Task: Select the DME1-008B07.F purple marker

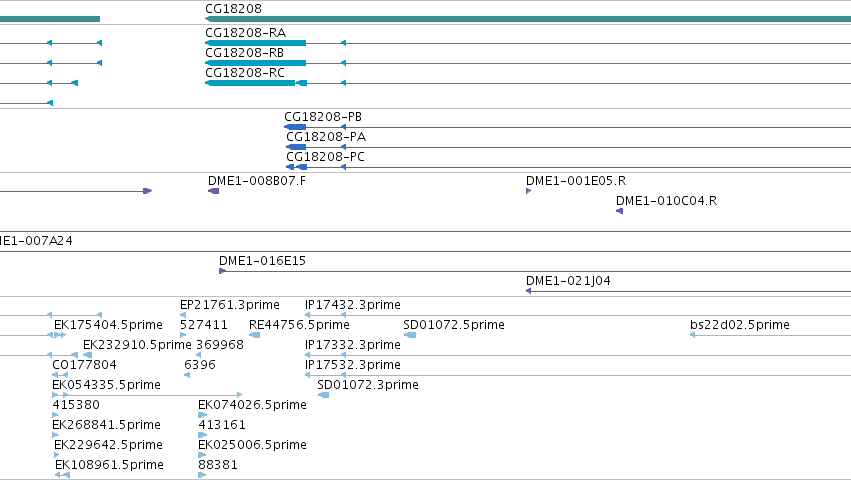Action: click(213, 191)
